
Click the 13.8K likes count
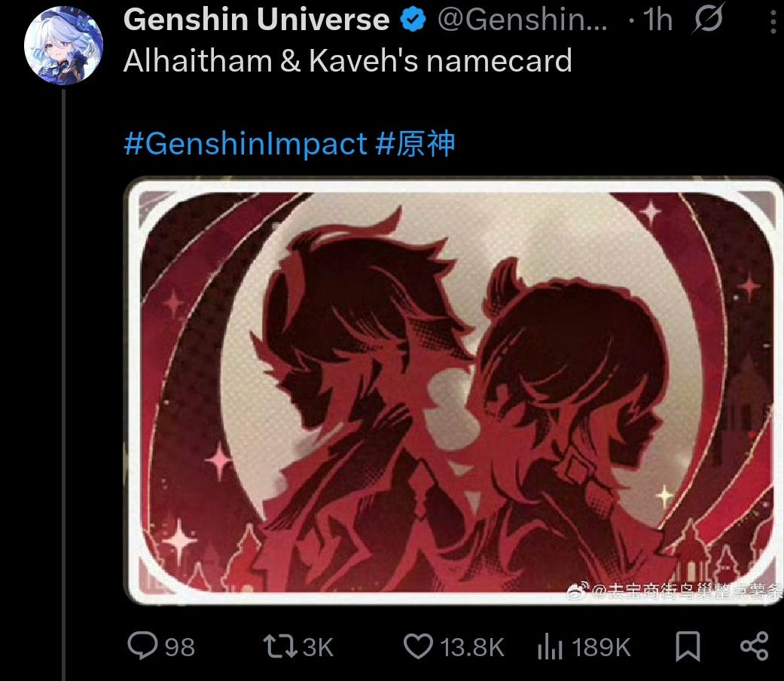(x=472, y=647)
